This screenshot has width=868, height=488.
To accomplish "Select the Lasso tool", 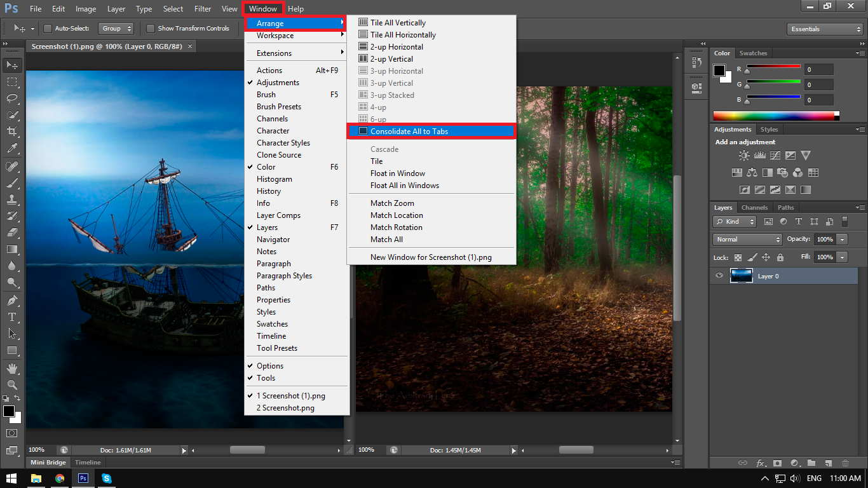I will [x=12, y=98].
